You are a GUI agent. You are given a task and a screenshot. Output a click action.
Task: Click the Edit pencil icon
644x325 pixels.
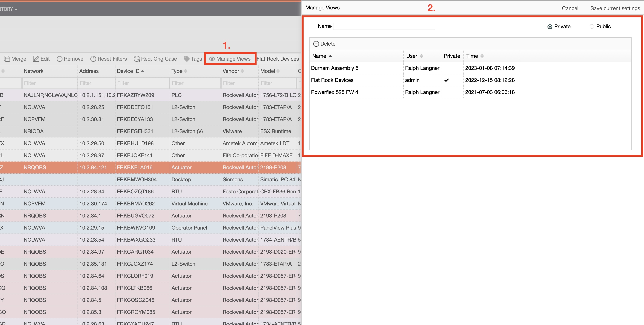point(36,59)
